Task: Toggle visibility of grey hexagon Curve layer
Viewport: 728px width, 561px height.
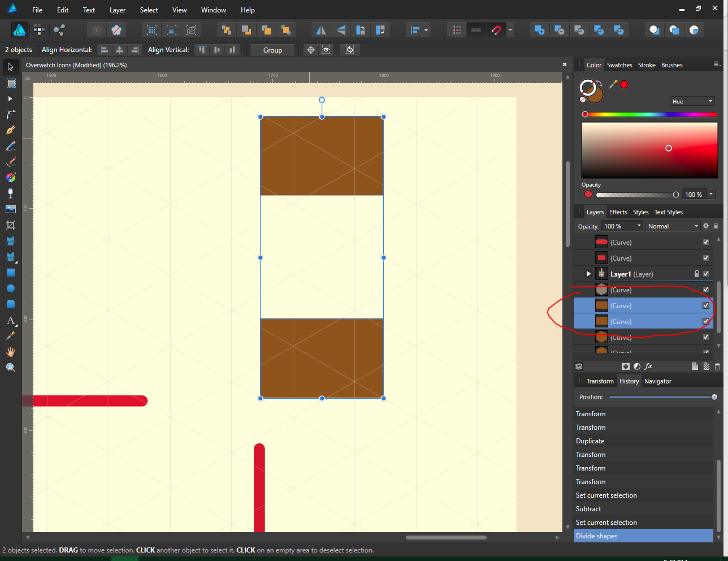Action: [706, 290]
